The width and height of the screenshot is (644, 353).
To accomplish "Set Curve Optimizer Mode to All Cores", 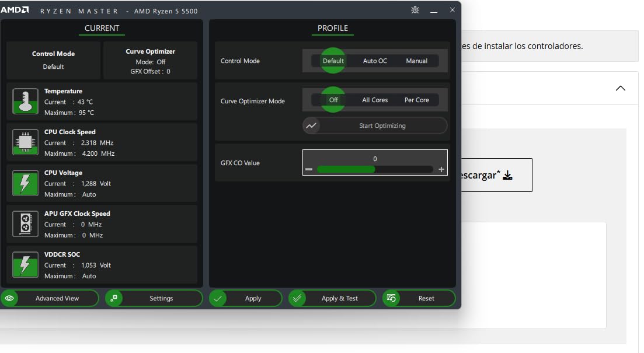I will (375, 100).
